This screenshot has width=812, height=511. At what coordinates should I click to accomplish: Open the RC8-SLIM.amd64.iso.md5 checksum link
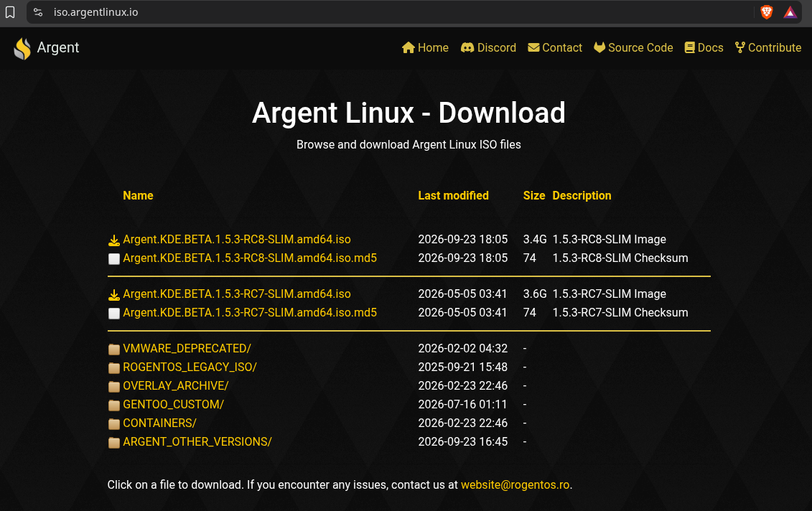point(250,258)
